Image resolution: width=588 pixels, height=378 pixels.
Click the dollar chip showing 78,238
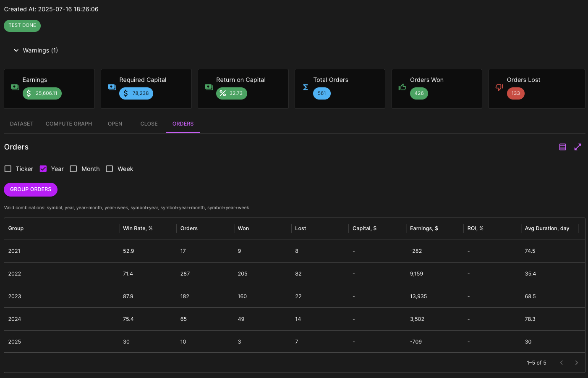(136, 93)
